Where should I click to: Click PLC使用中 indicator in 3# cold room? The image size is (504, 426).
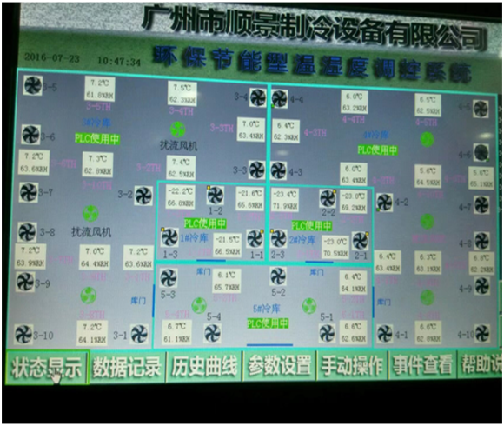pyautogui.click(x=97, y=139)
